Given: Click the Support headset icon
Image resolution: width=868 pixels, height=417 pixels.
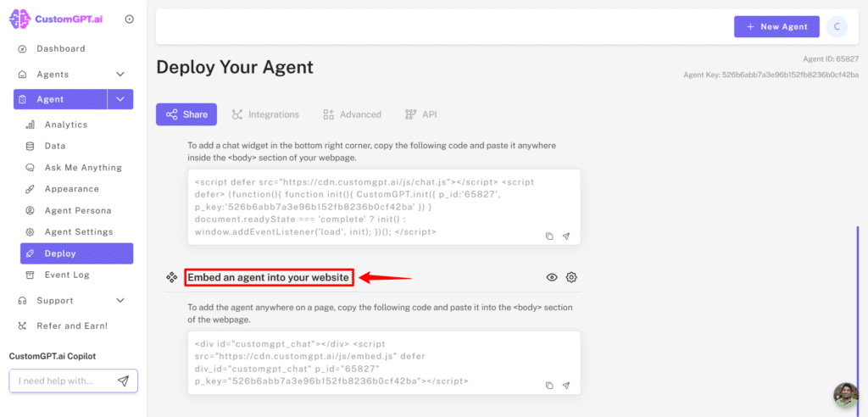Looking at the screenshot, I should 23,301.
